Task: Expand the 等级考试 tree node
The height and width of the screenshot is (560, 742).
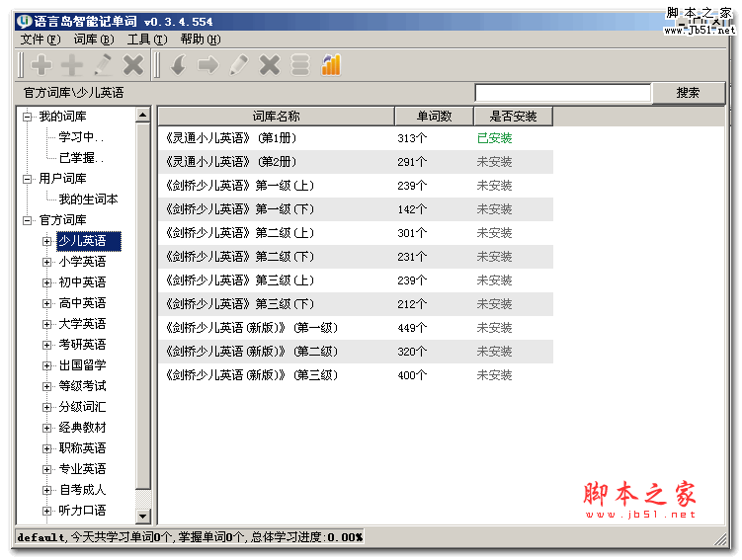Action: tap(46, 386)
